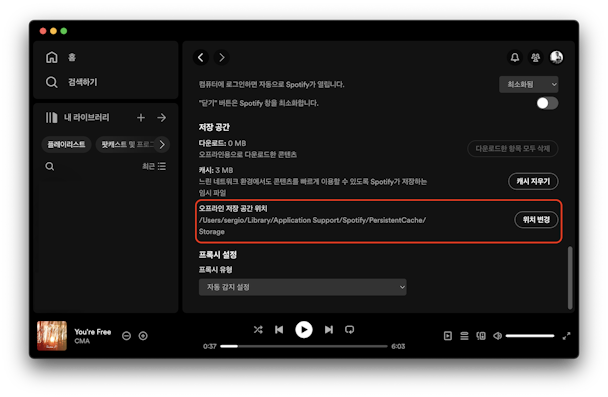Click 다운로드한 항목 모두 삭제 button

click(x=513, y=148)
